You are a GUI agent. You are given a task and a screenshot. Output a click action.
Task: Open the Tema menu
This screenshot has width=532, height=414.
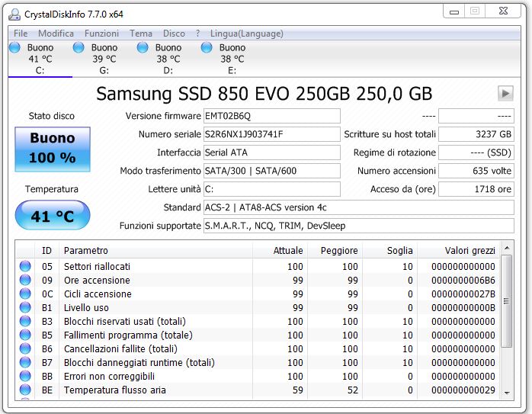coord(141,34)
